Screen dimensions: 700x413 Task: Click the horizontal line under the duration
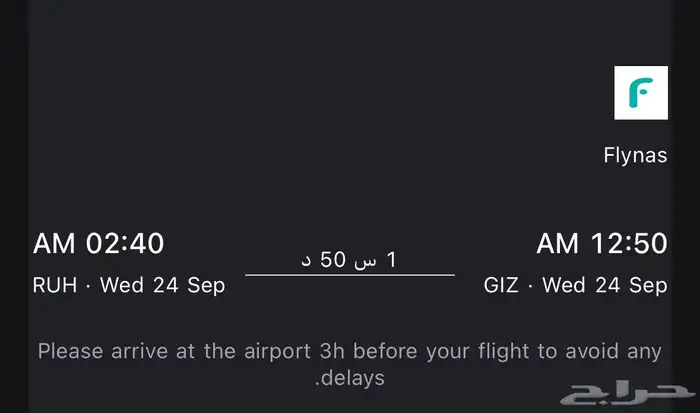[x=350, y=274]
